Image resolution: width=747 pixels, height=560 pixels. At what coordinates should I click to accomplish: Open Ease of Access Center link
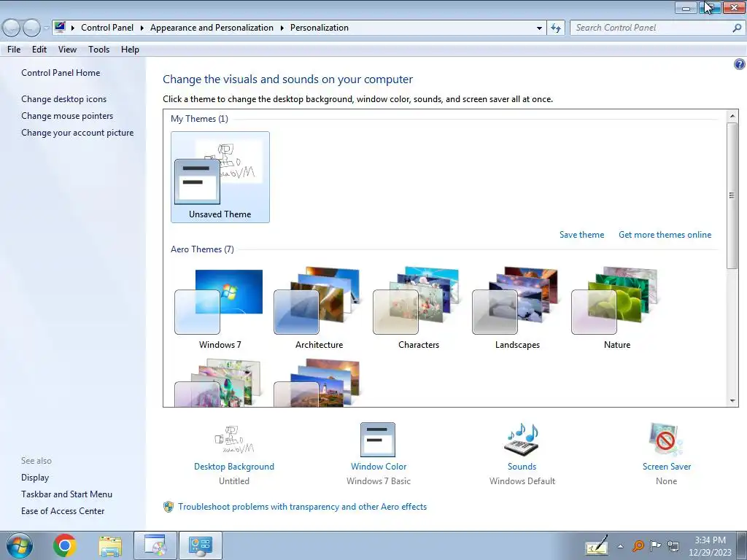point(63,511)
